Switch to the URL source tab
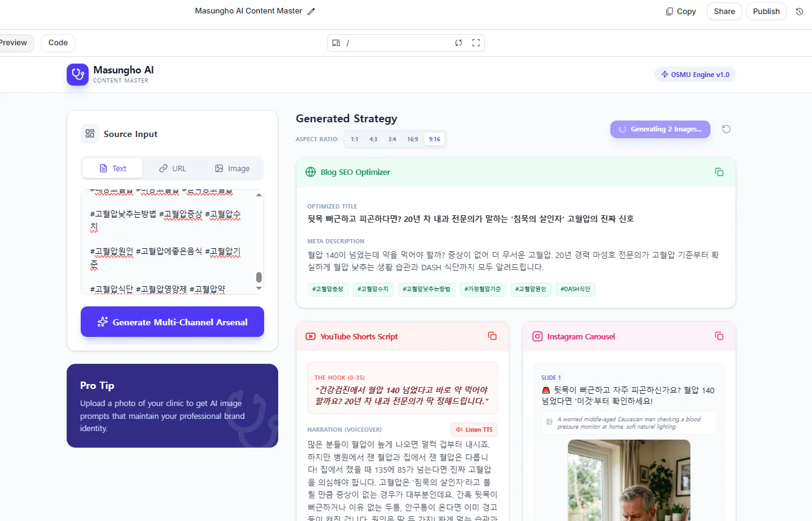 (172, 168)
